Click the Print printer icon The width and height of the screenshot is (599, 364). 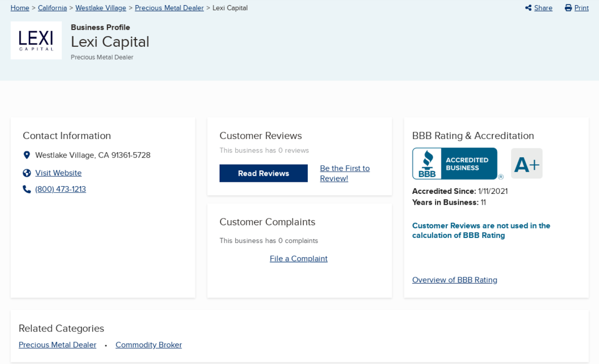click(568, 8)
